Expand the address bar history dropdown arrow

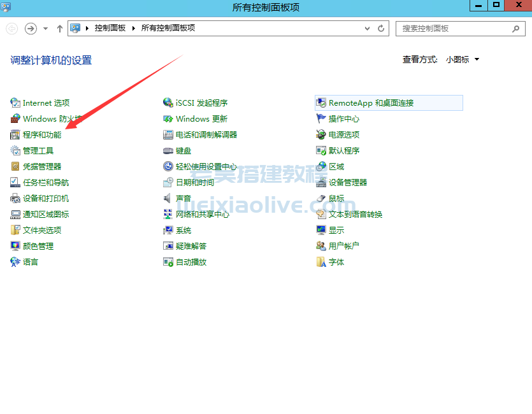click(x=368, y=29)
